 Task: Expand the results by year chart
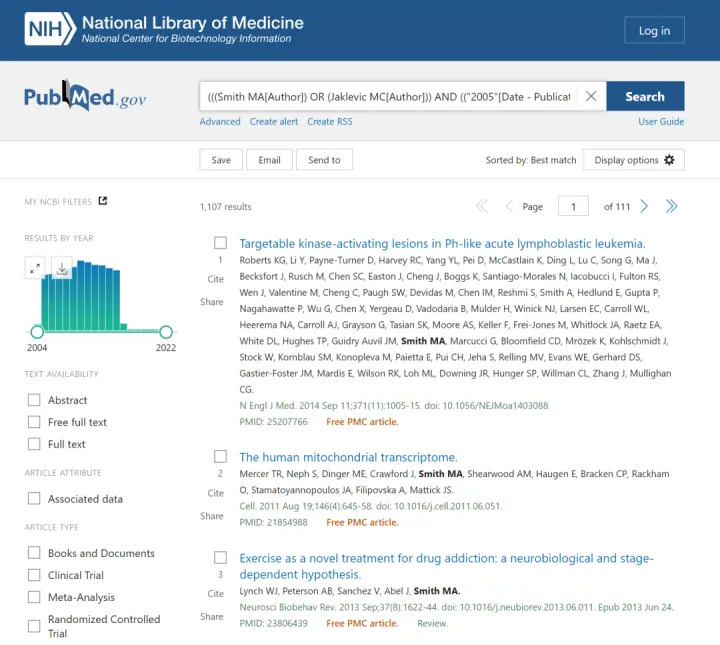coord(35,268)
